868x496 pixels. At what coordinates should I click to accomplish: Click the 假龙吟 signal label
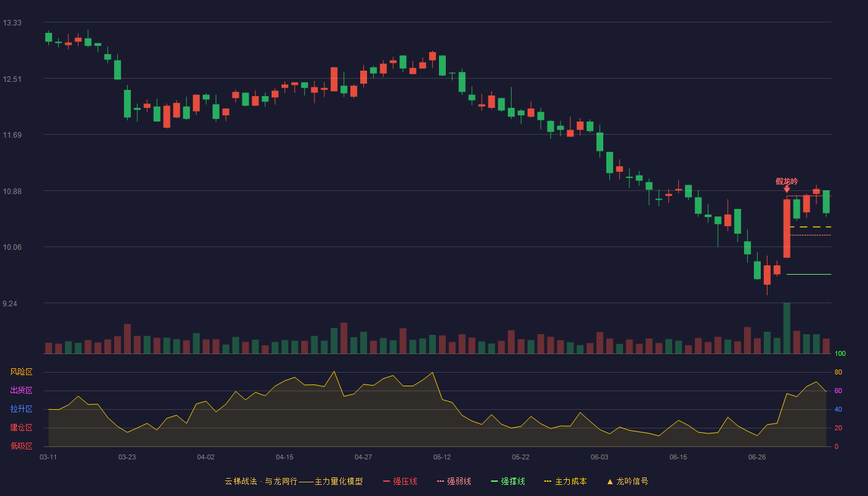tap(787, 181)
